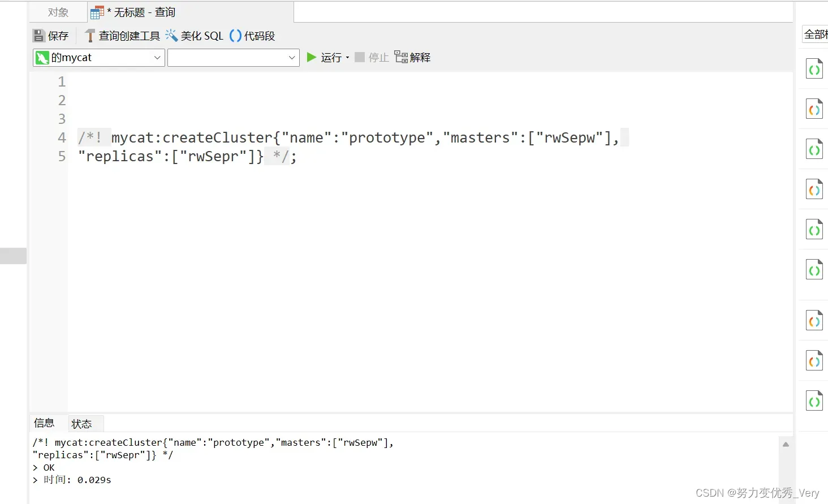Click the fifth snippet icon in sidebar

click(814, 230)
